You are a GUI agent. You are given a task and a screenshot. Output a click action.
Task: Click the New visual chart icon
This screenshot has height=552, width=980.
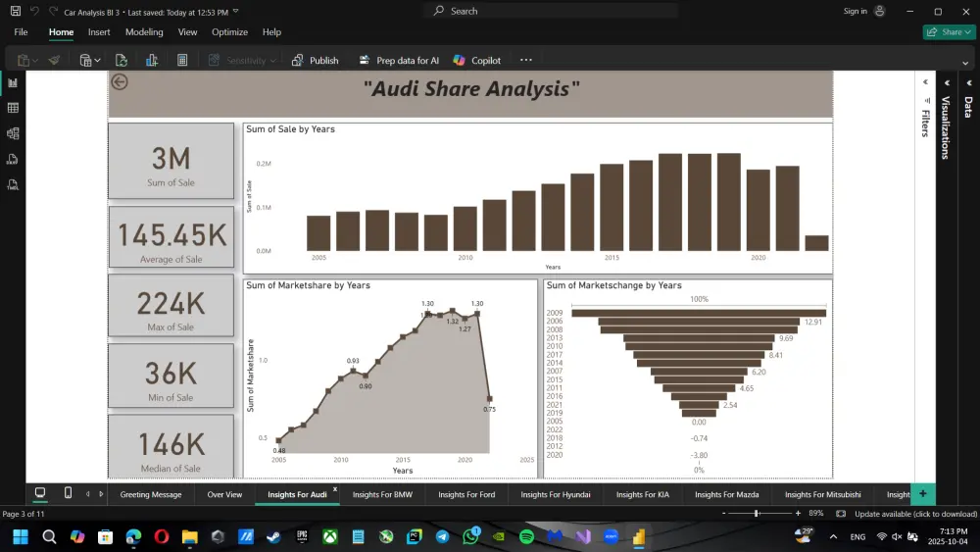[x=151, y=60]
